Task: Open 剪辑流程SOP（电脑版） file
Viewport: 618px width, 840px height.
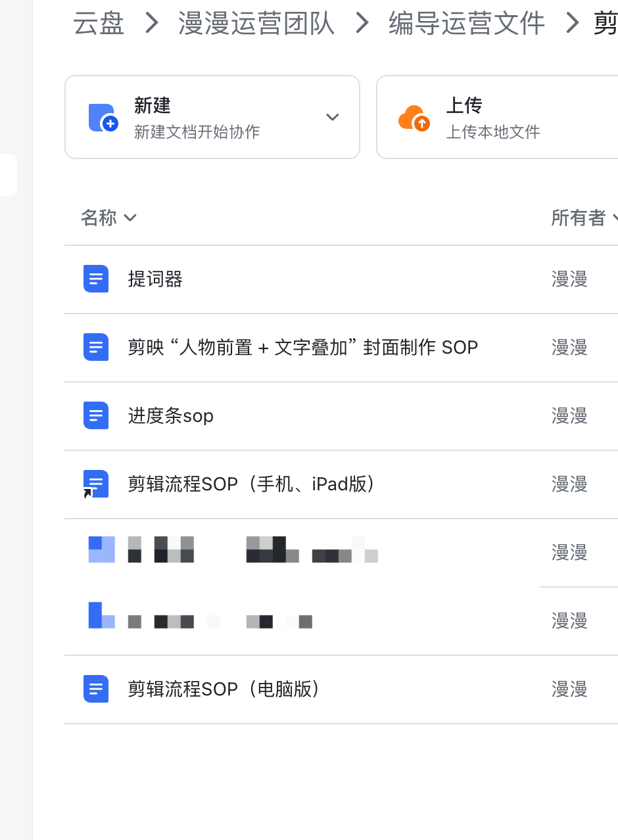Action: point(224,689)
